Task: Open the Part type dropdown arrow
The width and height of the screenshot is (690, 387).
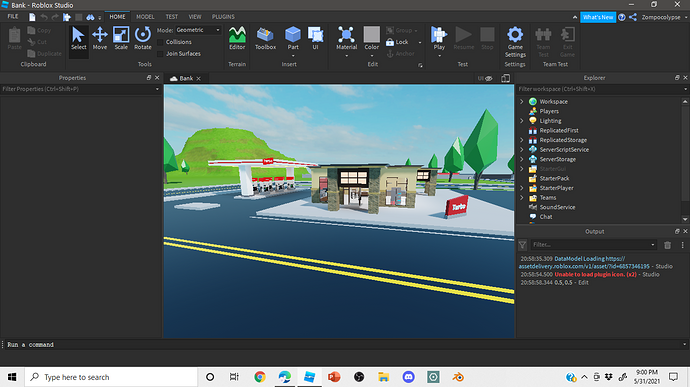Action: coord(293,56)
